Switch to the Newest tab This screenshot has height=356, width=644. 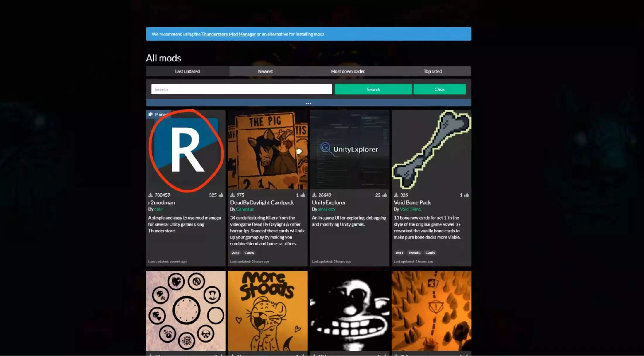tap(265, 71)
